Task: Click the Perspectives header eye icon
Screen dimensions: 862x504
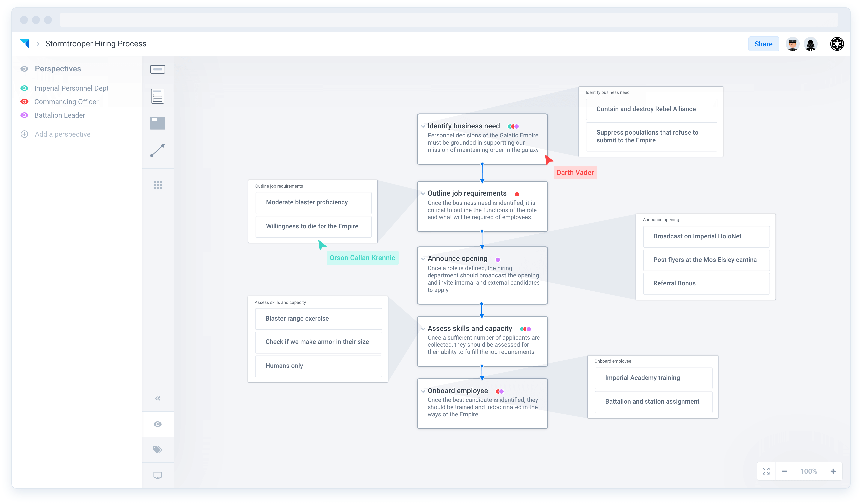Action: 24,69
